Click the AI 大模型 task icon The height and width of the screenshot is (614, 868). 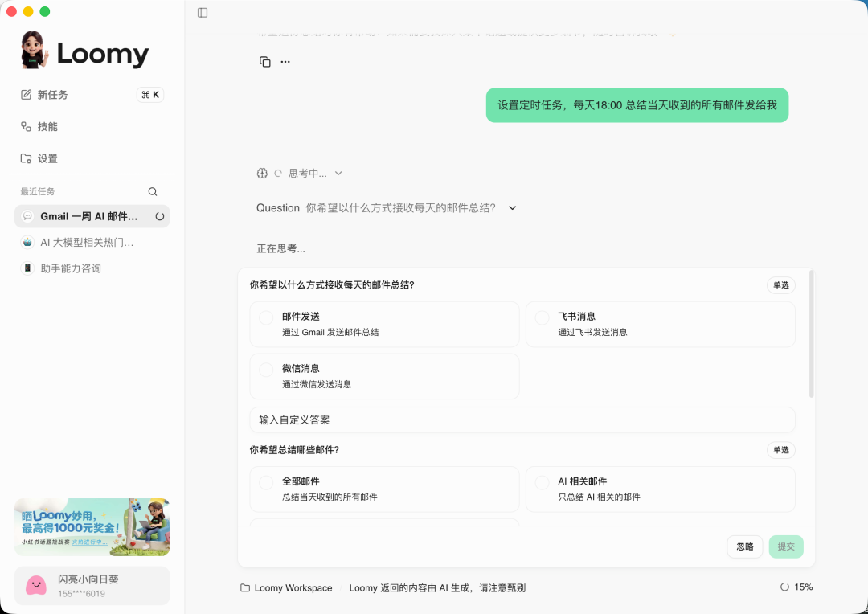pos(27,243)
